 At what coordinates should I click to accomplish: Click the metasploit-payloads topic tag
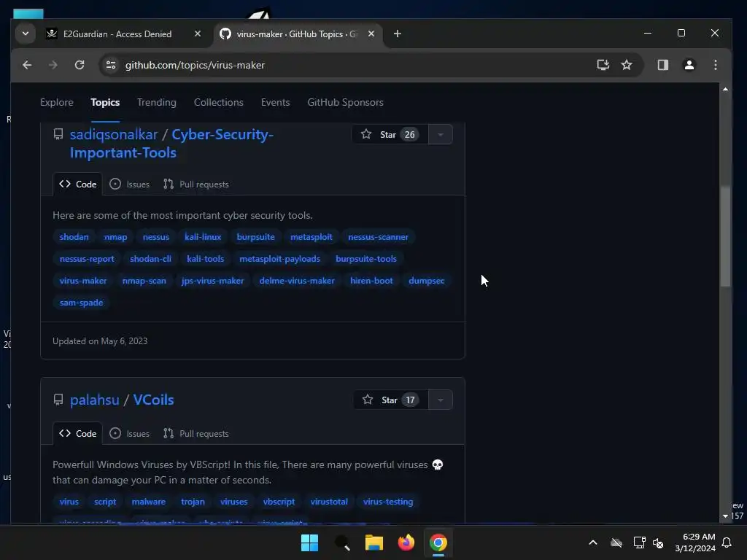click(279, 259)
